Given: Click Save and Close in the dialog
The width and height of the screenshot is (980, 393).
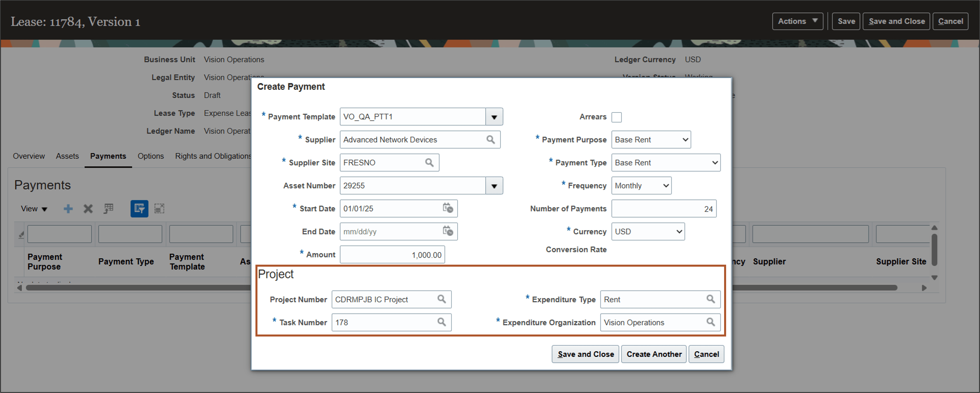Looking at the screenshot, I should point(585,354).
